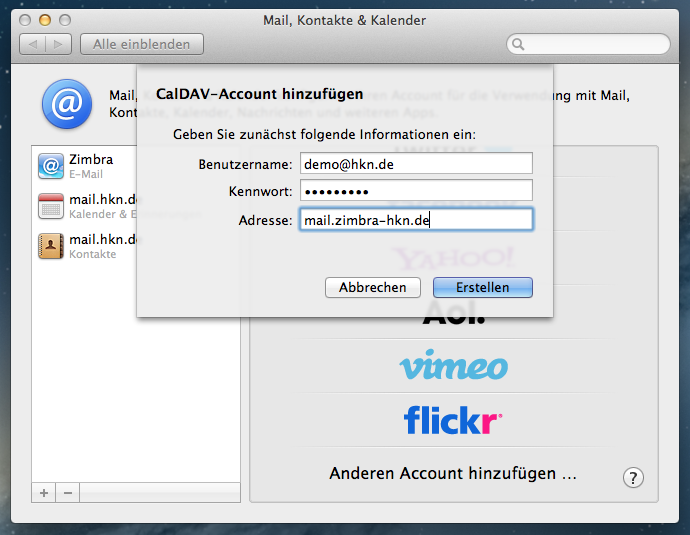This screenshot has width=690, height=535.
Task: Select the mail.hkn.de contacts book icon
Action: click(x=50, y=246)
